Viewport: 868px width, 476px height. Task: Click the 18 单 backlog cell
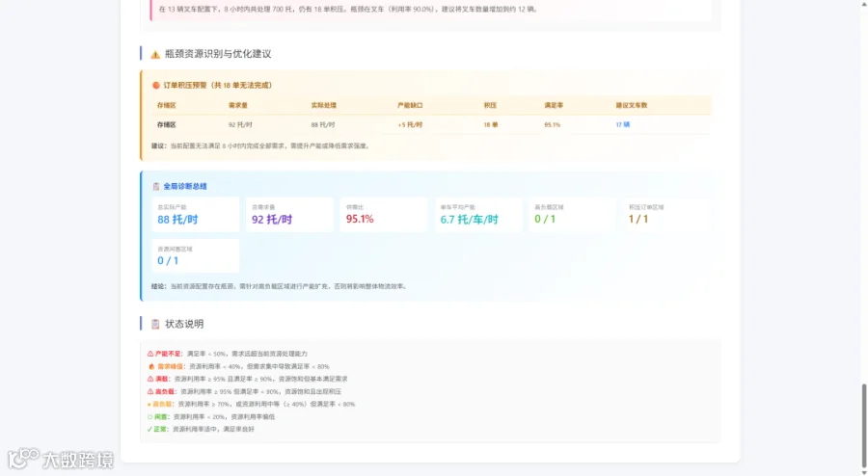(x=491, y=125)
